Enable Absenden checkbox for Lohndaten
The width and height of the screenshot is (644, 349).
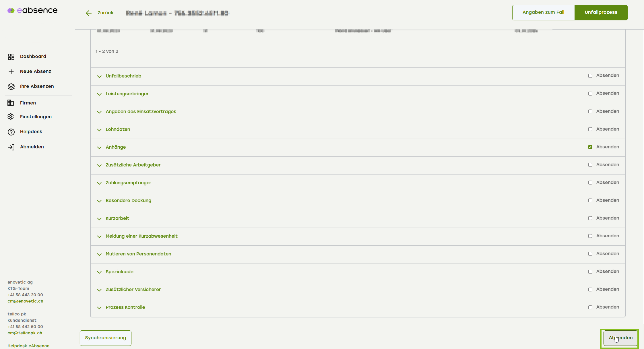590,129
